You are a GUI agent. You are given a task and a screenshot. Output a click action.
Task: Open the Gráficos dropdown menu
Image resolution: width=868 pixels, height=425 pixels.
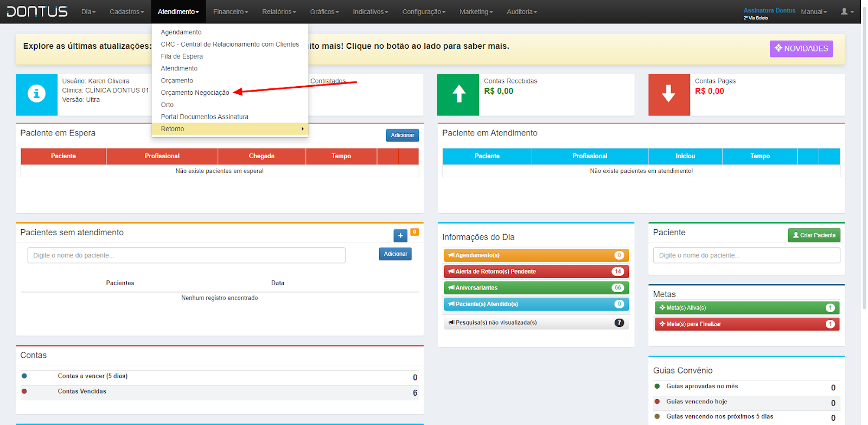click(x=324, y=11)
